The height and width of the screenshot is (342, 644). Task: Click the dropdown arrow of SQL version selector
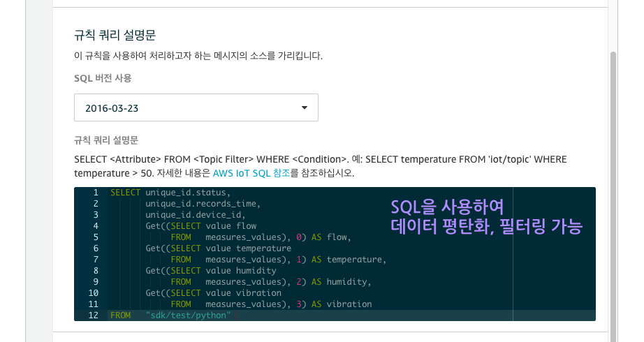click(305, 107)
